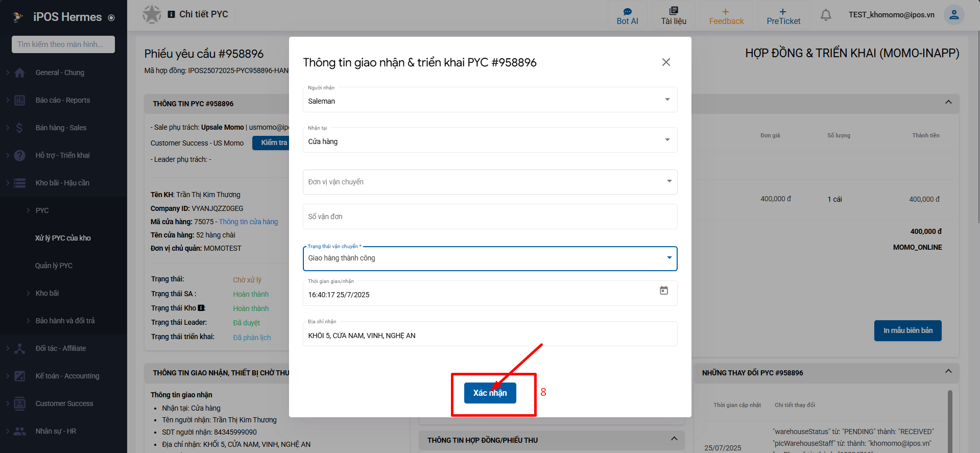Viewport: 980px width, 453px height.
Task: Open the Bot AI chat icon
Action: point(627,12)
